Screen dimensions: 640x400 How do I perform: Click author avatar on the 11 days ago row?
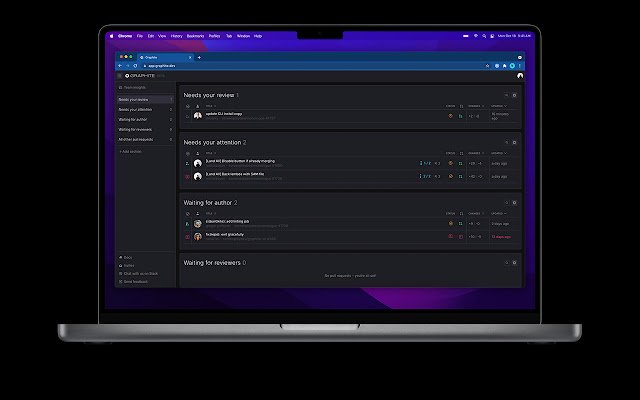coord(198,236)
